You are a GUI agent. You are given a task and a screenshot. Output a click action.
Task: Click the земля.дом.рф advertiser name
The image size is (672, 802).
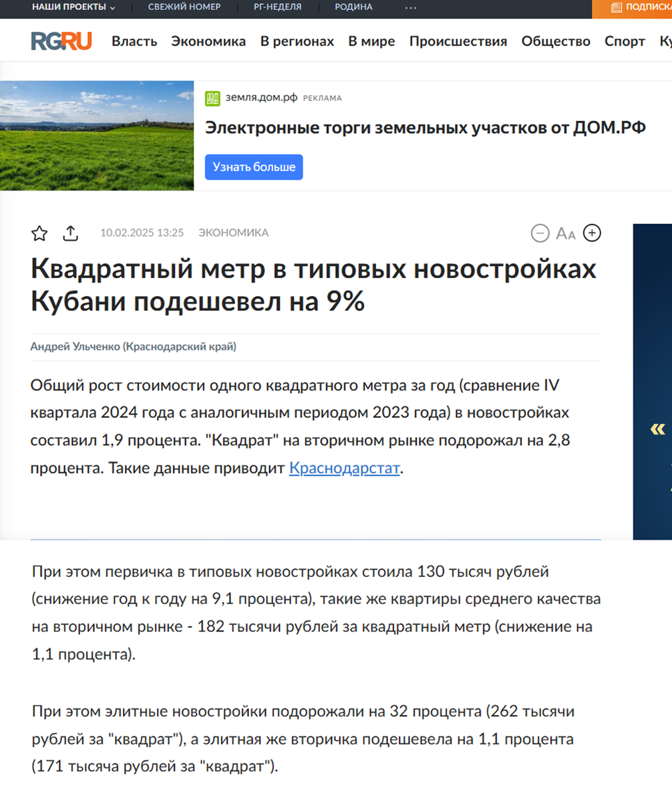(261, 98)
